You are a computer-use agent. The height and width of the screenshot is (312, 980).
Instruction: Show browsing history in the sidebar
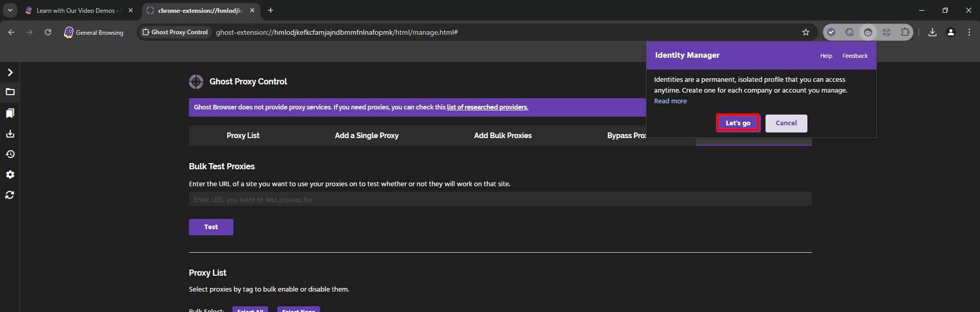point(10,154)
